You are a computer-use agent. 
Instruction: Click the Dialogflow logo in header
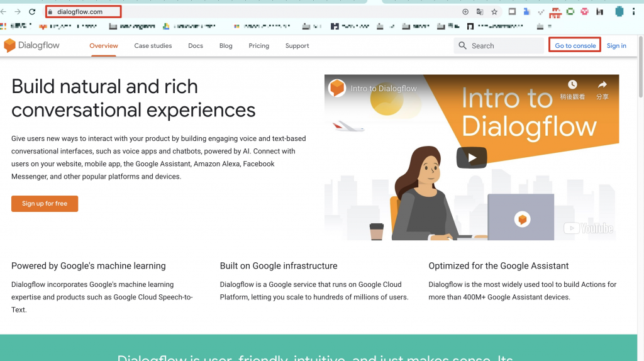[x=31, y=45]
